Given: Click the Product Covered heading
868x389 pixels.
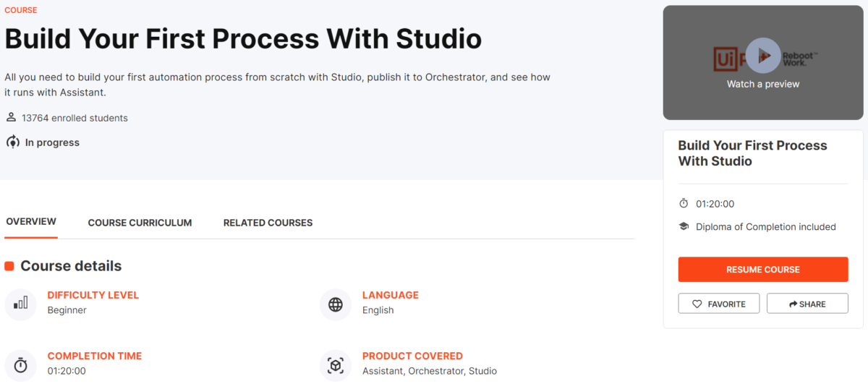Looking at the screenshot, I should 412,356.
